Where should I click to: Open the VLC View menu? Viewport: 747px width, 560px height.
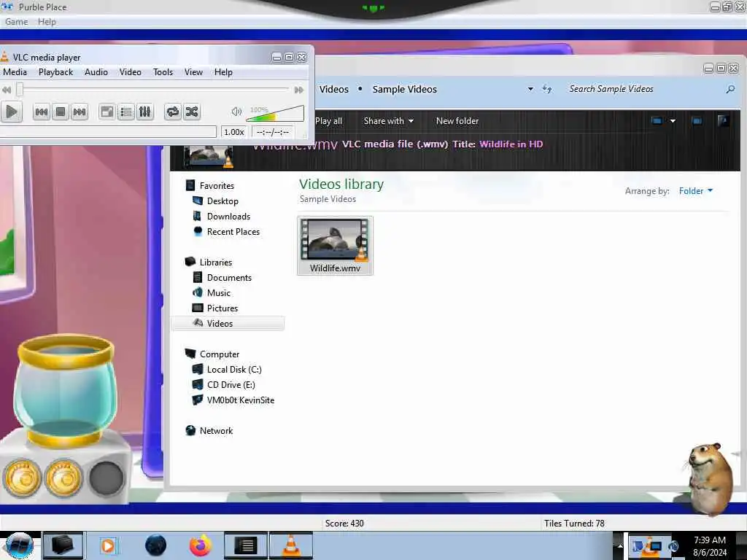tap(193, 72)
